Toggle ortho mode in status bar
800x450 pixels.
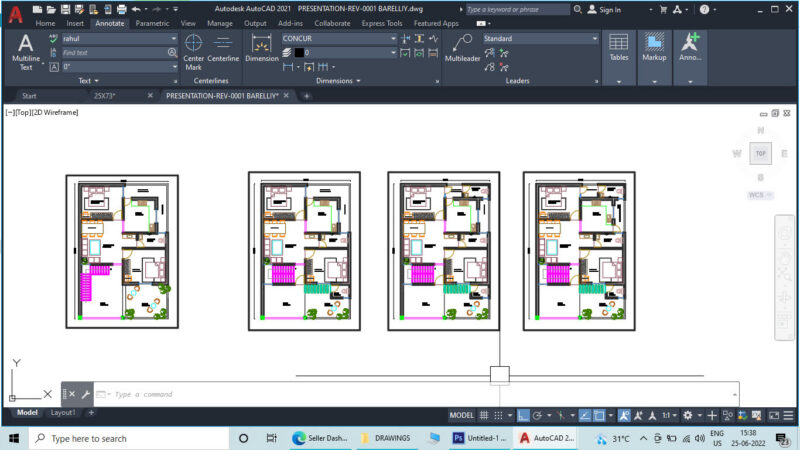[x=523, y=415]
